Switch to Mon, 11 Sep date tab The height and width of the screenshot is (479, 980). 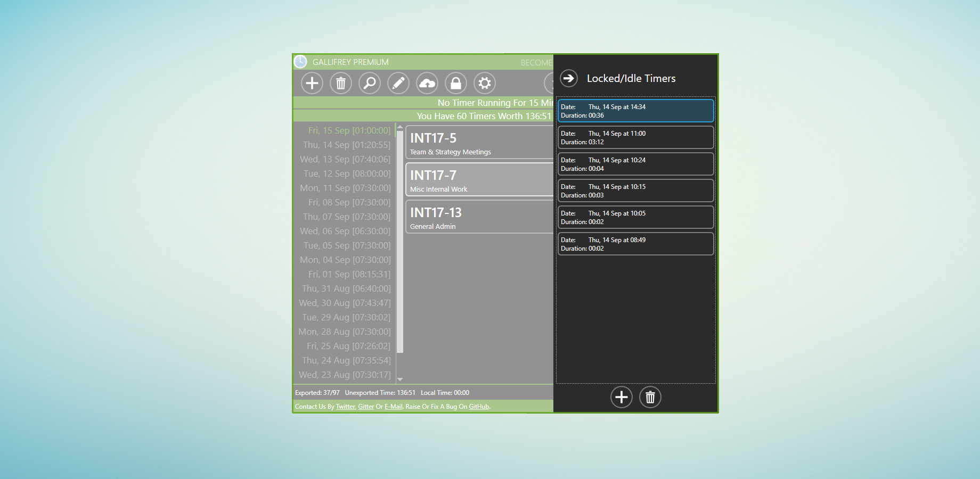coord(345,188)
